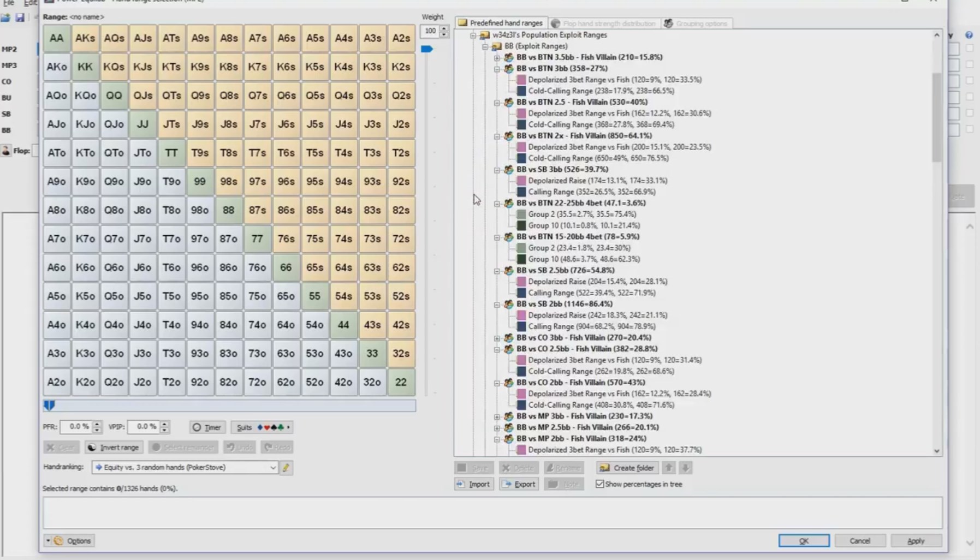The width and height of the screenshot is (980, 560).
Task: Collapse BB vs SB 2.5bb node
Action: [x=497, y=271]
